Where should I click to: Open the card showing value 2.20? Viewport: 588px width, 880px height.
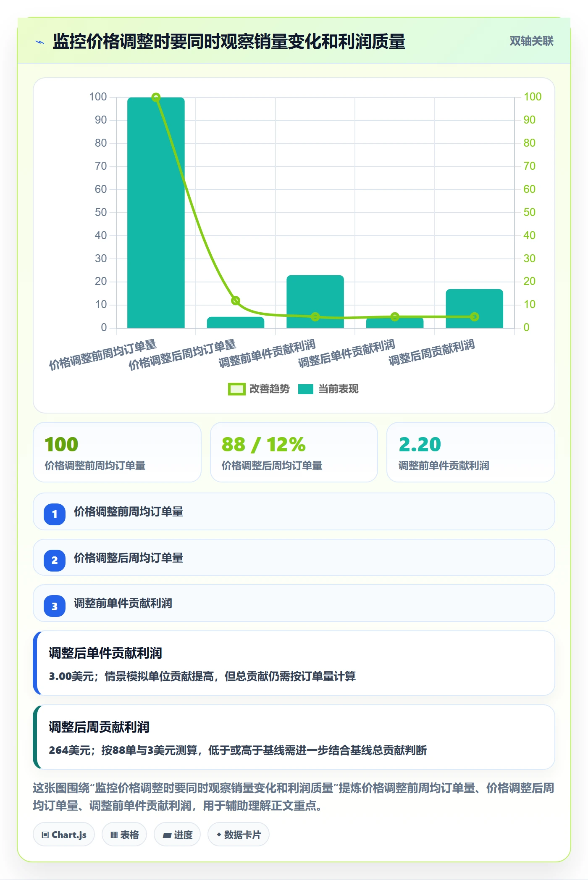pos(471,452)
